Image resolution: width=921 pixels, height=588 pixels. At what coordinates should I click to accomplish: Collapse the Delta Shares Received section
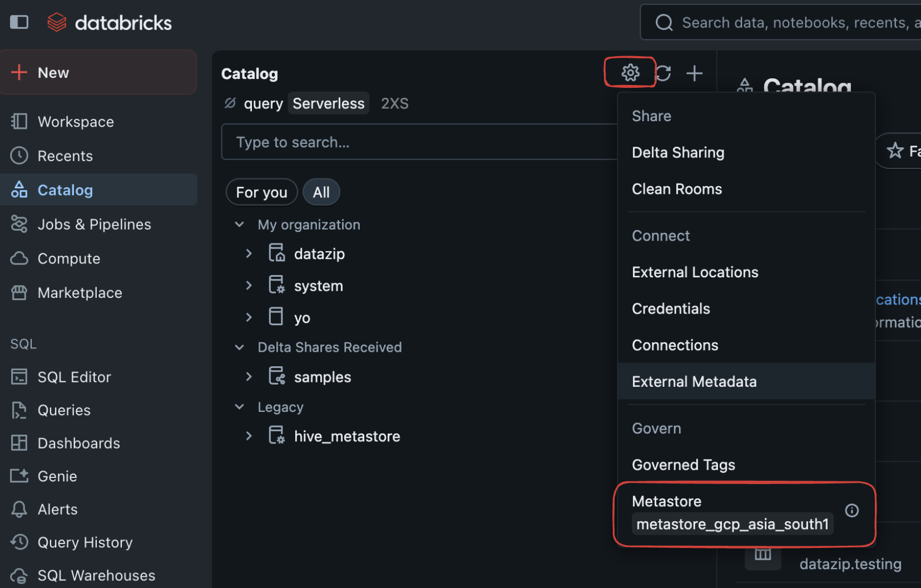(x=239, y=347)
